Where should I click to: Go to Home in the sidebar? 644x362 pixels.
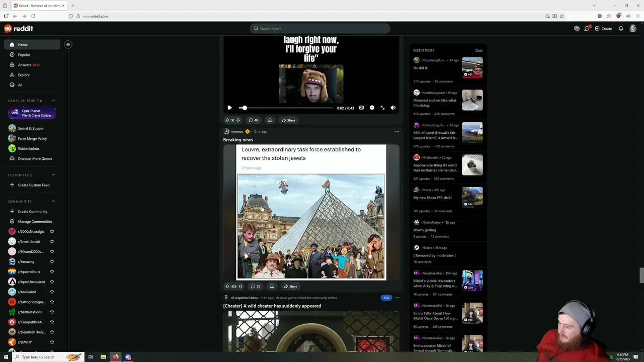coord(32,45)
